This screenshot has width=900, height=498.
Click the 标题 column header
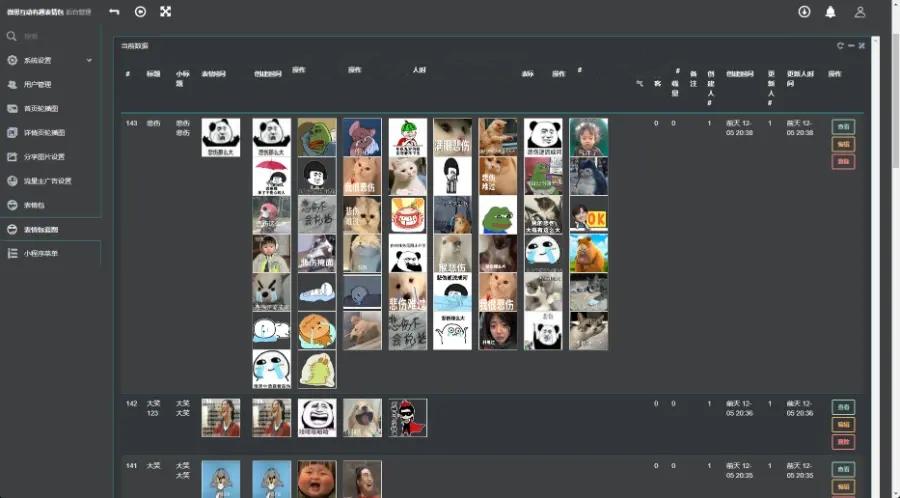point(153,73)
